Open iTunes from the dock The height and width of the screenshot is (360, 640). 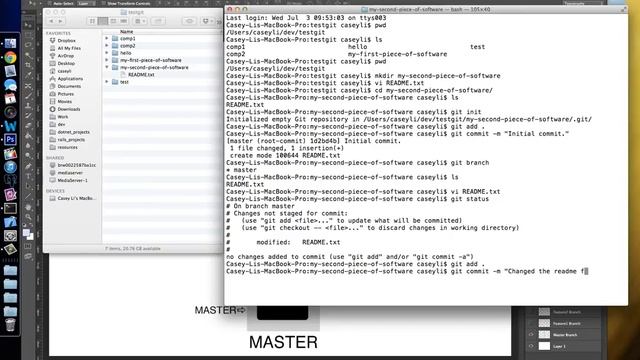pos(10,167)
